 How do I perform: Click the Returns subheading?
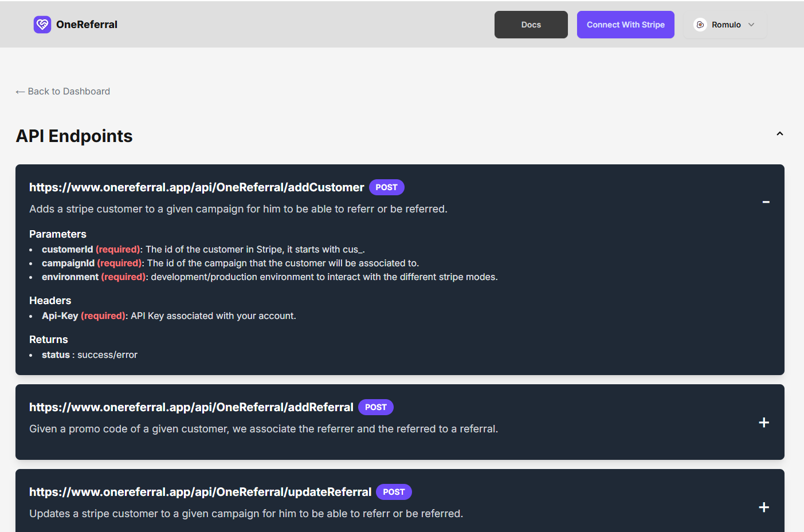click(x=49, y=340)
